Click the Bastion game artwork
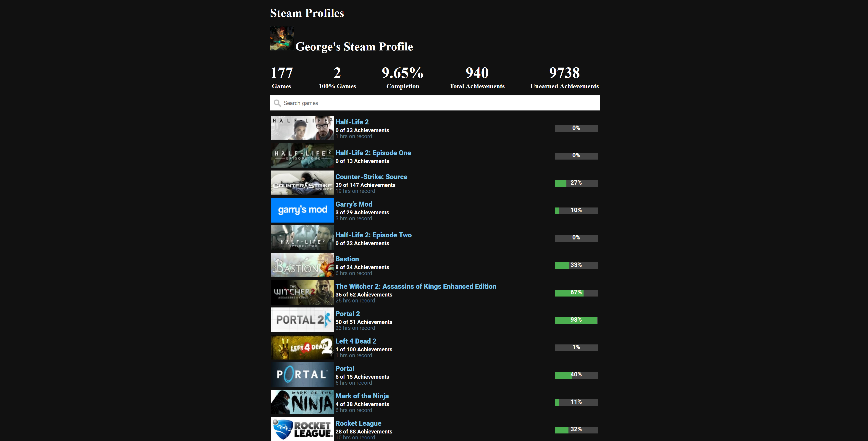Image resolution: width=868 pixels, height=441 pixels. point(302,265)
